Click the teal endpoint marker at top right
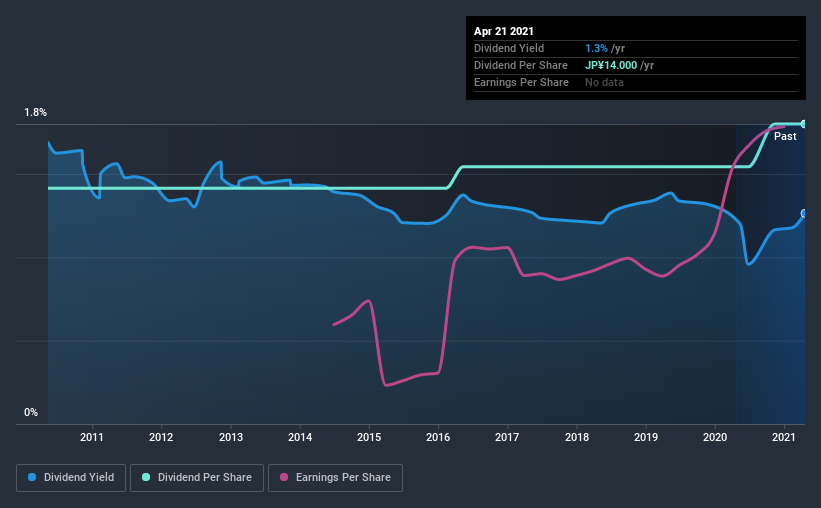This screenshot has height=508, width=821. (803, 124)
